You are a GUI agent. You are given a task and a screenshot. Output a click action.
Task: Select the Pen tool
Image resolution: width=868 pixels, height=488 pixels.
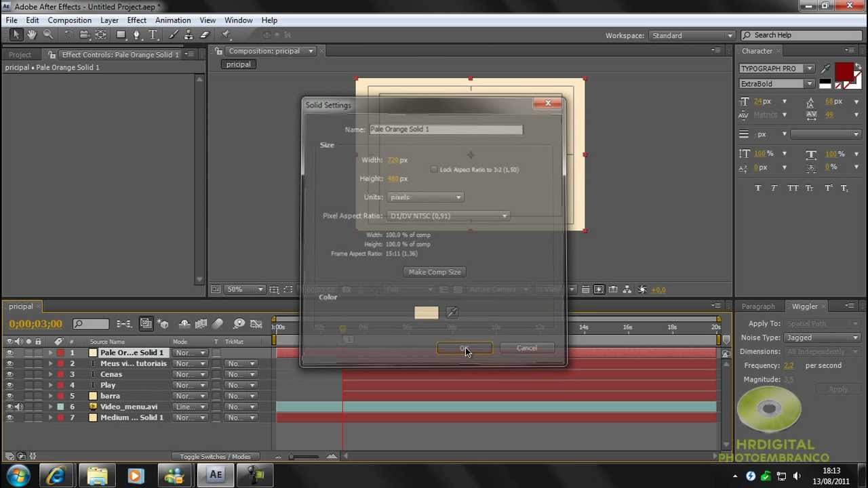click(138, 35)
